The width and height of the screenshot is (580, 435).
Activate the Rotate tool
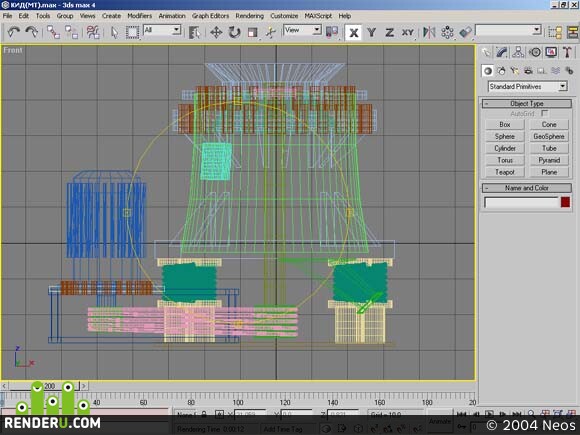(x=234, y=32)
